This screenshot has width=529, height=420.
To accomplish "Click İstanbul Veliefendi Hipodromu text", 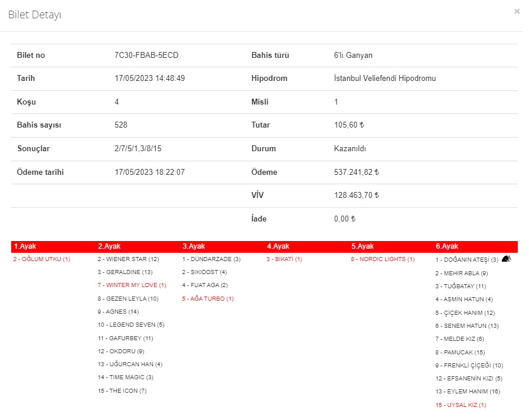I will 385,79.
